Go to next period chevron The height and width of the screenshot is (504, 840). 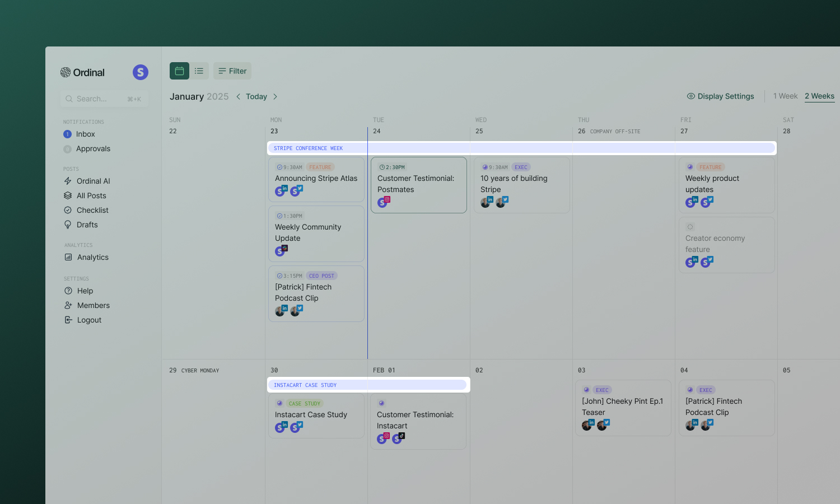click(x=275, y=96)
